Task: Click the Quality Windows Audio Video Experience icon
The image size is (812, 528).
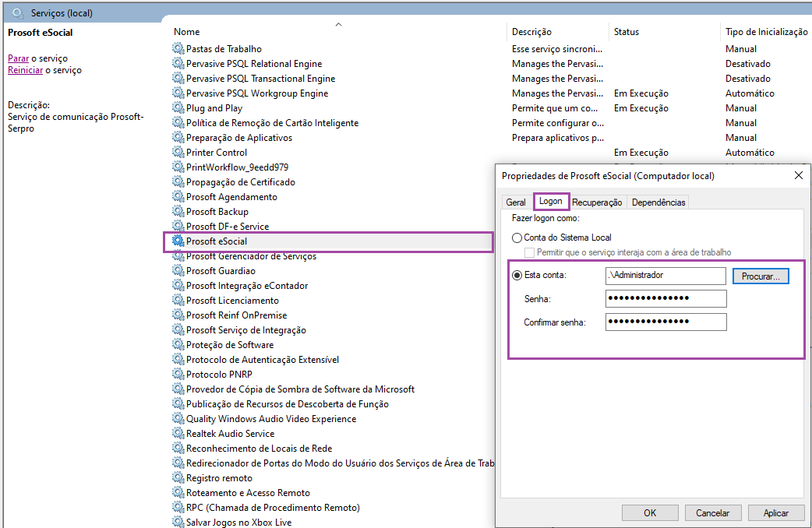Action: point(178,418)
